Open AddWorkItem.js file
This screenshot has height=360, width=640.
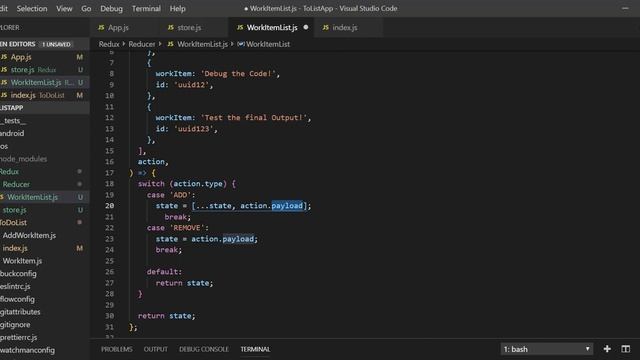[44, 236]
